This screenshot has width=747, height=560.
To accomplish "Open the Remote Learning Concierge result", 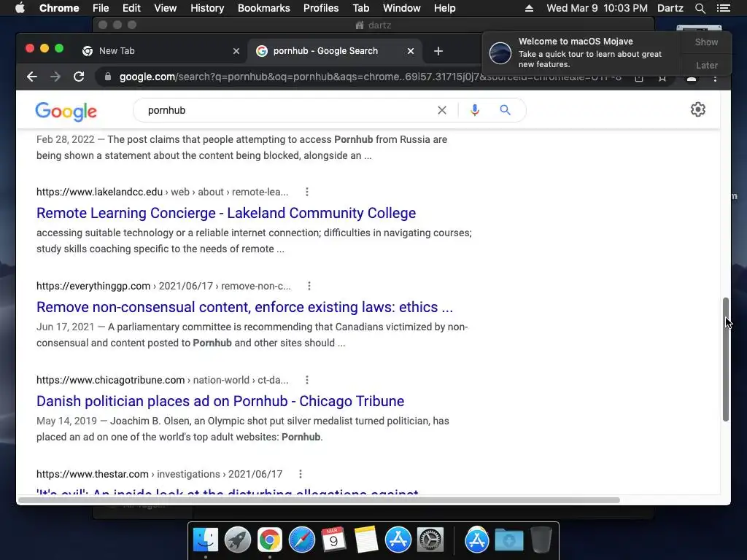I will coord(226,213).
